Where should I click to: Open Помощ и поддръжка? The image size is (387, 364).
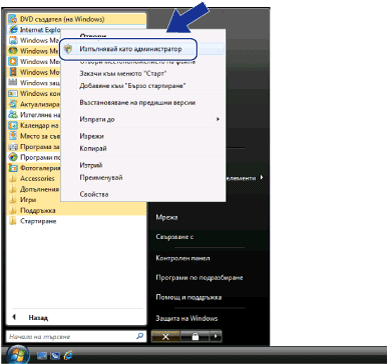tap(189, 297)
